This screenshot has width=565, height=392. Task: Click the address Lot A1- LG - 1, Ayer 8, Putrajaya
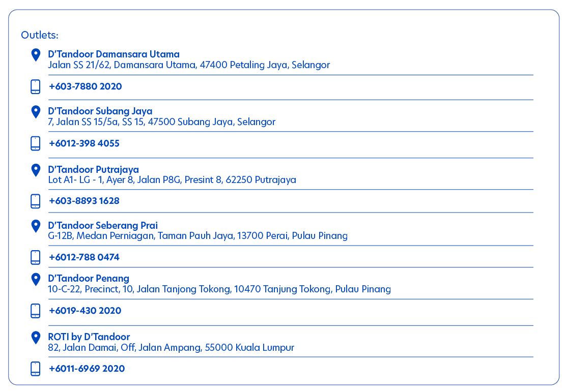[172, 180]
